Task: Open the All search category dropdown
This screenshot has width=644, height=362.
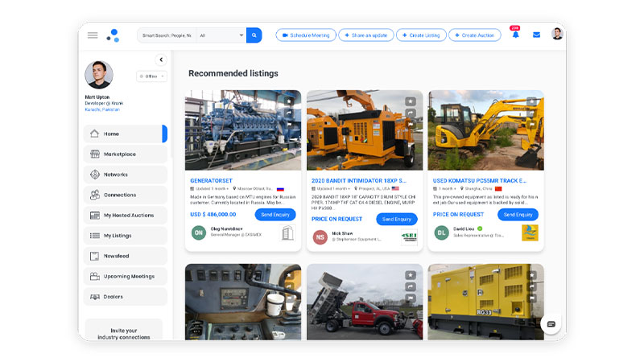Action: click(221, 35)
